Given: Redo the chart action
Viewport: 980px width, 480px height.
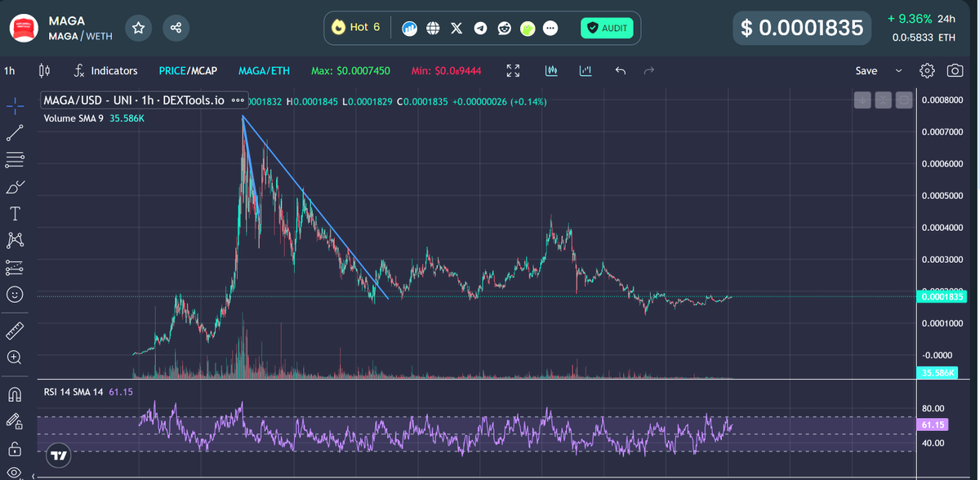Looking at the screenshot, I should (649, 71).
